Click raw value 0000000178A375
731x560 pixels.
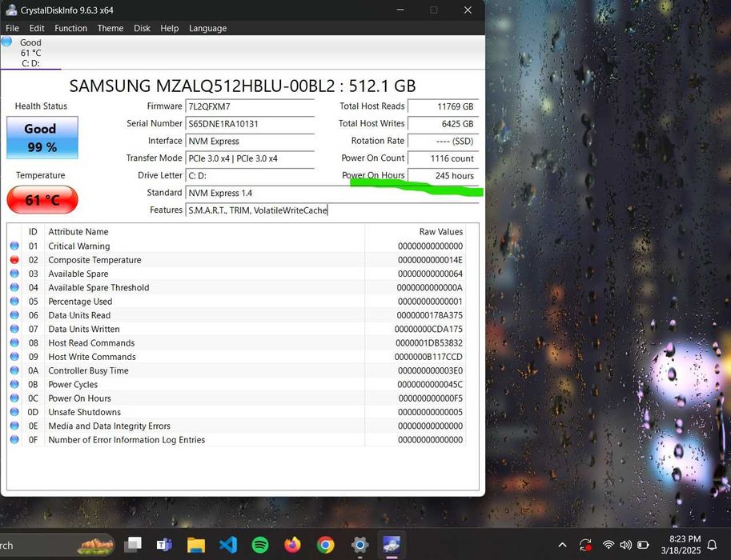click(x=429, y=315)
